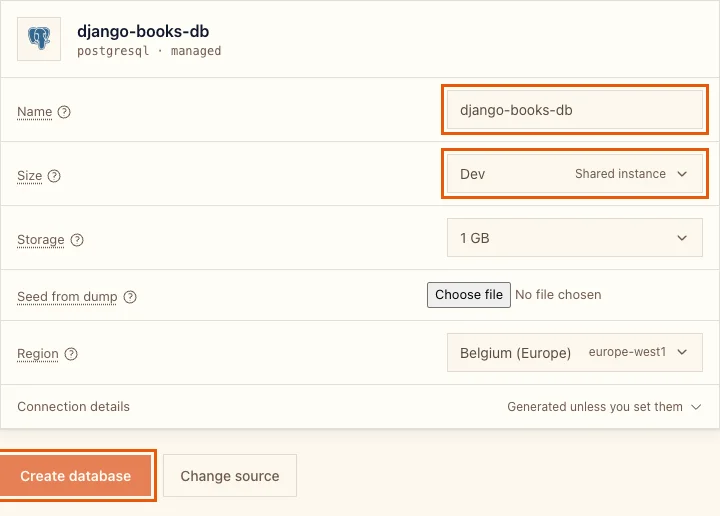The height and width of the screenshot is (516, 720).
Task: Open help icon next to Storage
Action: [x=77, y=240]
